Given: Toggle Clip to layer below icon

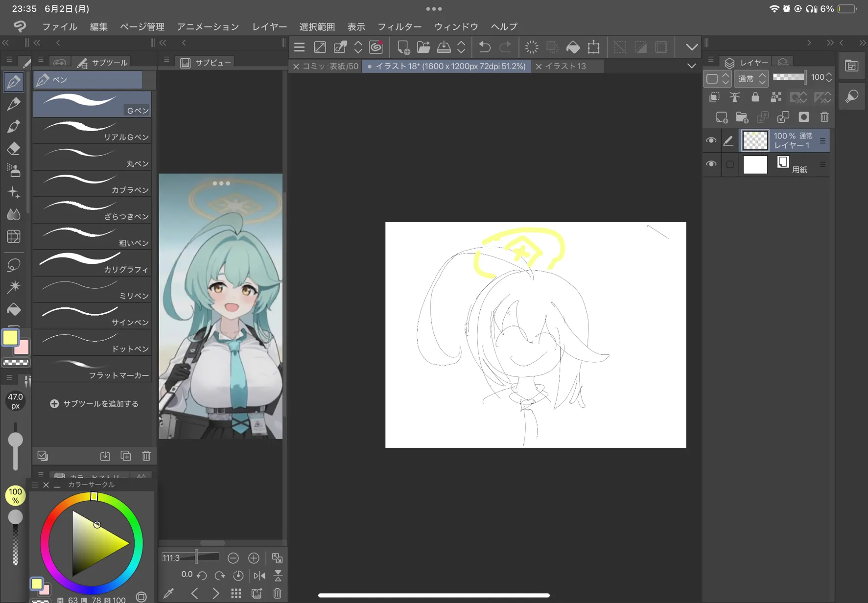Looking at the screenshot, I should (x=714, y=97).
